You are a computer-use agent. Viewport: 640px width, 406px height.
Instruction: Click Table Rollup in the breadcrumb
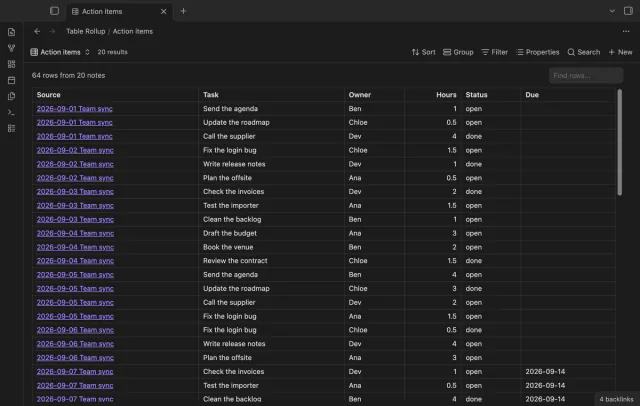(86, 31)
